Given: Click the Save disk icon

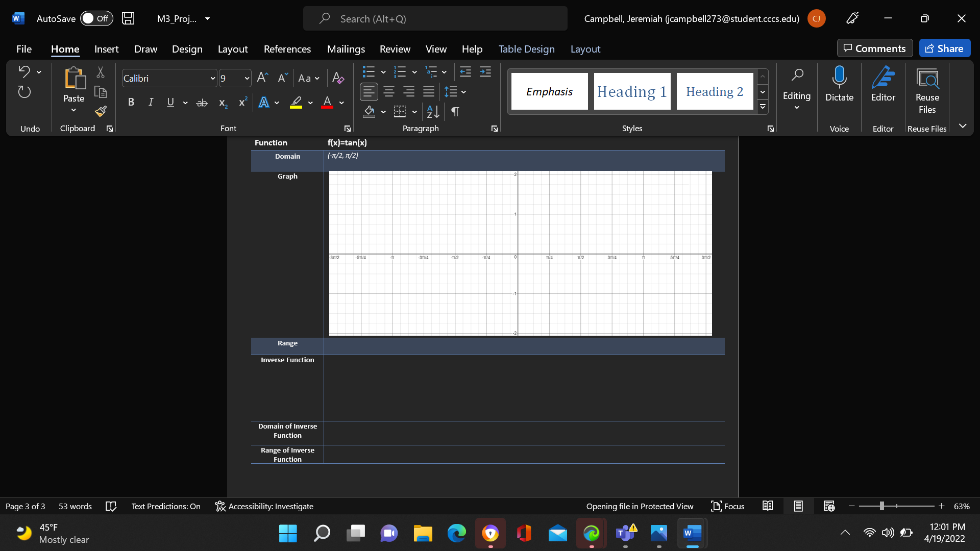Looking at the screenshot, I should pos(128,18).
